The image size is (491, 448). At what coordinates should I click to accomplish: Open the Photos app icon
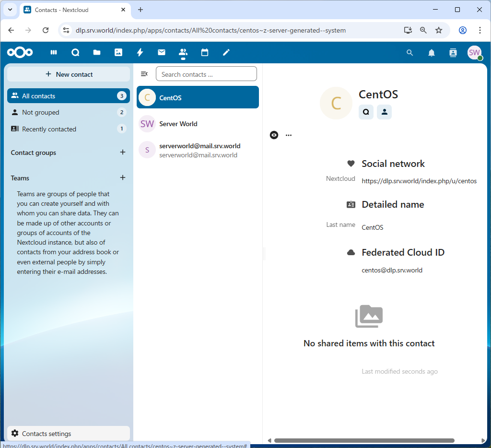coord(118,52)
